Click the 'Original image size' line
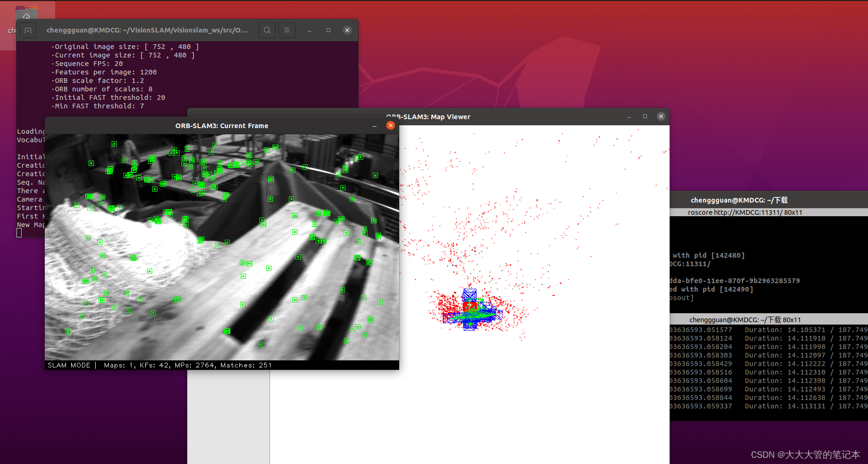Screen dimensions: 868x464 coord(125,47)
